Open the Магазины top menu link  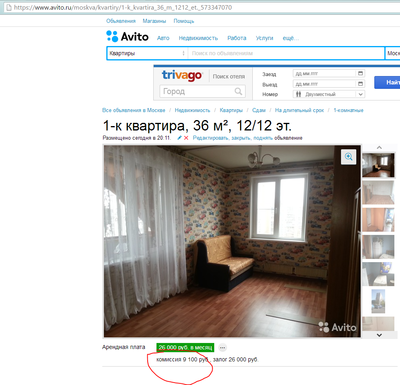pos(154,21)
